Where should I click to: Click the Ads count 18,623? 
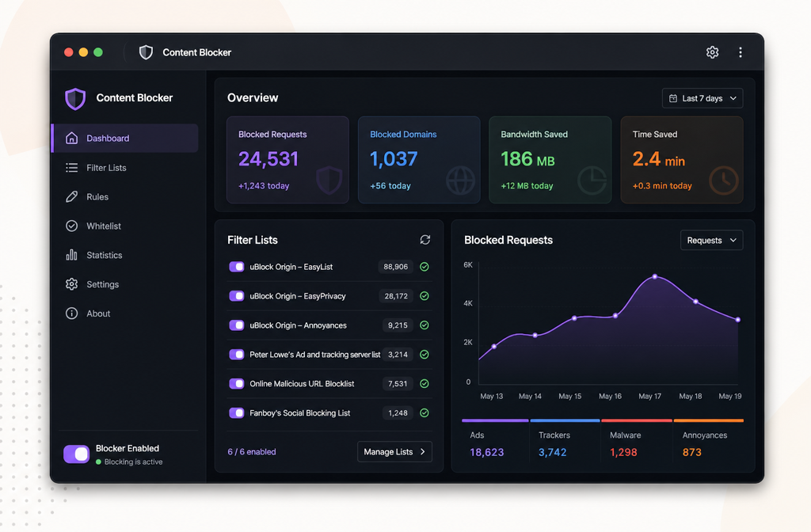pos(487,452)
